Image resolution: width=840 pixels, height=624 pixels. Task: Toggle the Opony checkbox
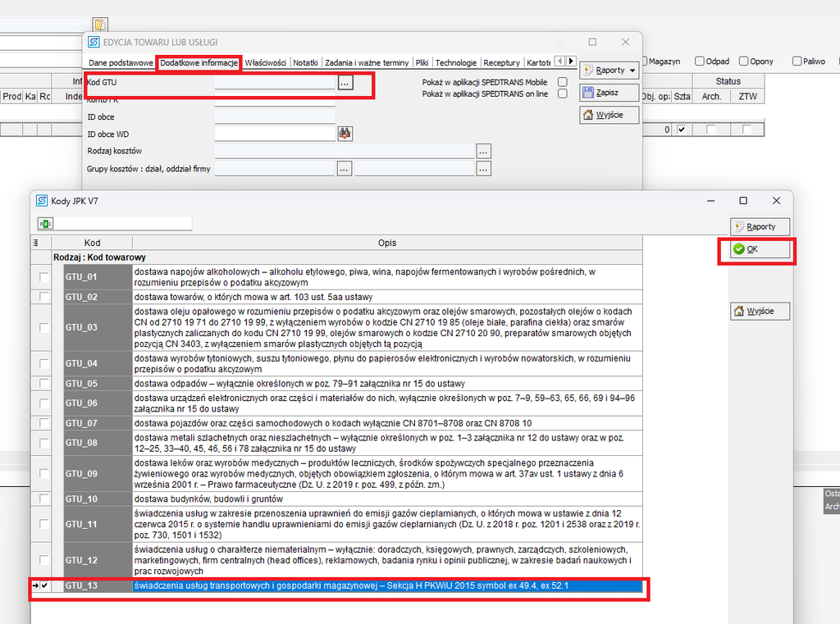click(x=743, y=61)
